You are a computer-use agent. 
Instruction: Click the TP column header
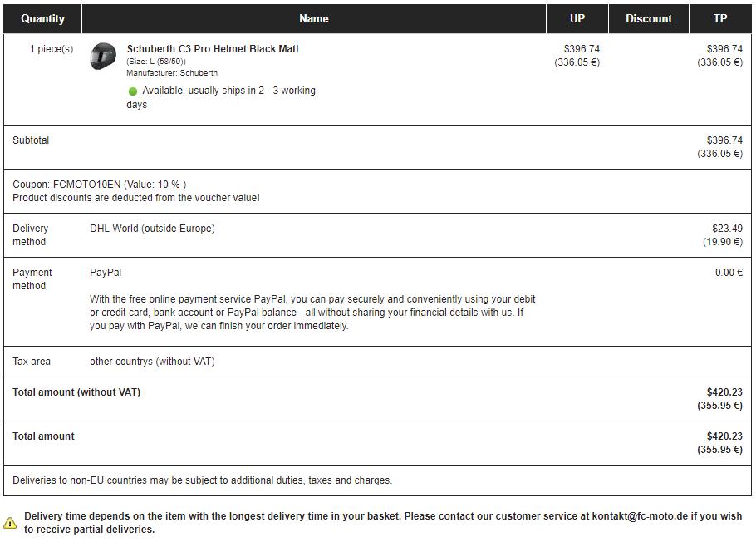[x=719, y=18]
